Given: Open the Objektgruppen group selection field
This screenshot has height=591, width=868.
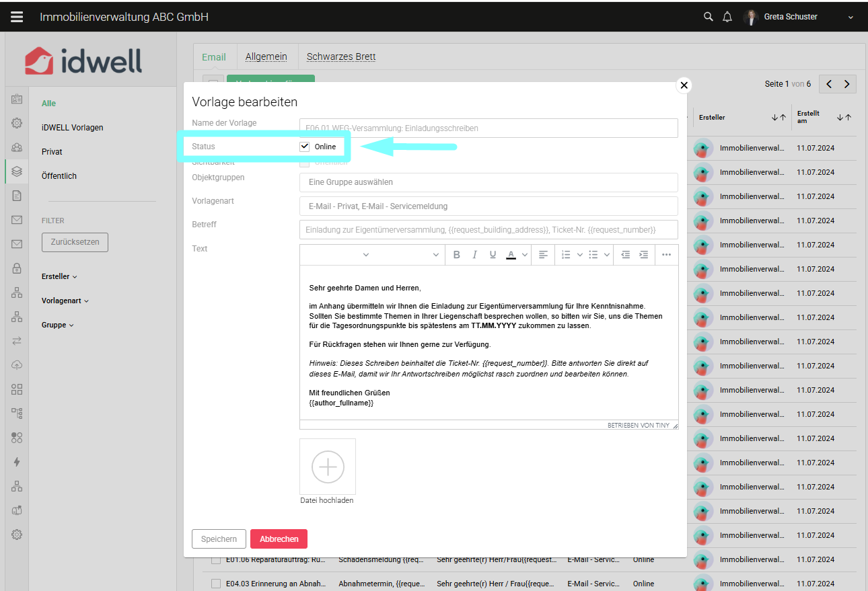Looking at the screenshot, I should 488,182.
